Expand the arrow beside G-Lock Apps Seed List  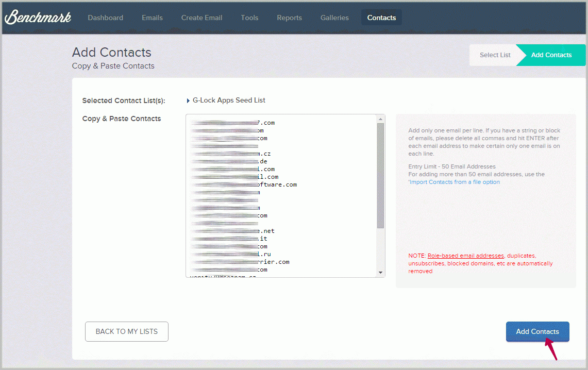[188, 100]
